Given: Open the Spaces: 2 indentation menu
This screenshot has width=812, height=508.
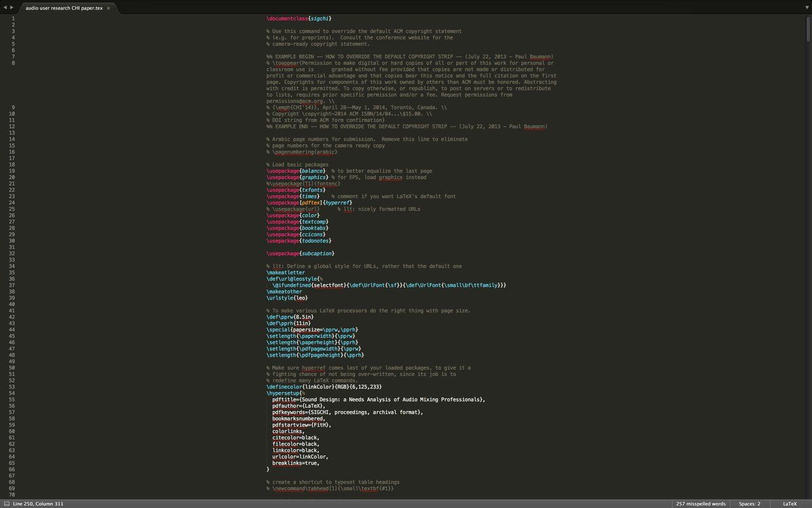Looking at the screenshot, I should 749,504.
